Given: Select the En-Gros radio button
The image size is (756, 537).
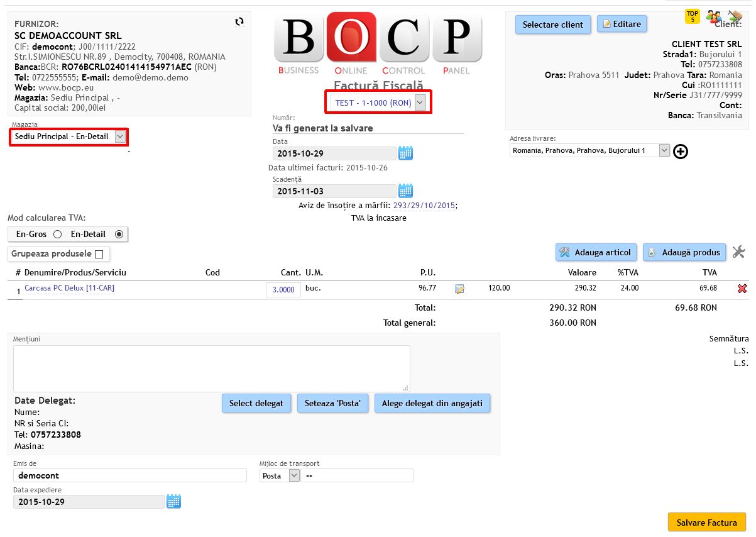Looking at the screenshot, I should [57, 235].
